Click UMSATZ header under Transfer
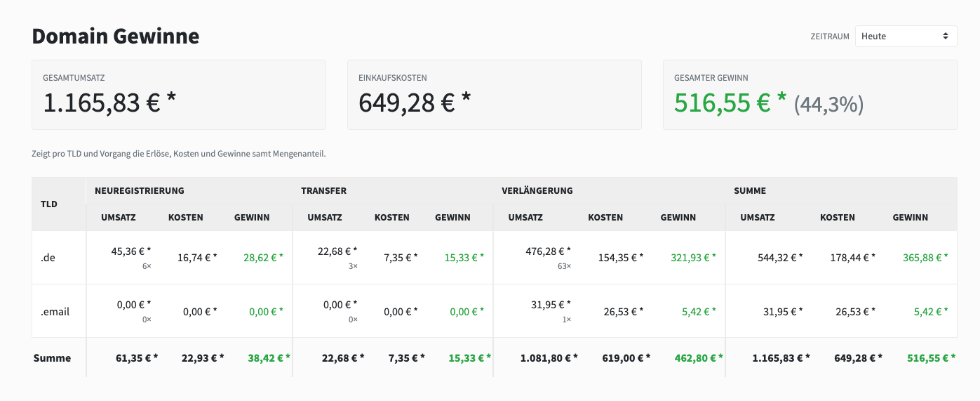 325,218
